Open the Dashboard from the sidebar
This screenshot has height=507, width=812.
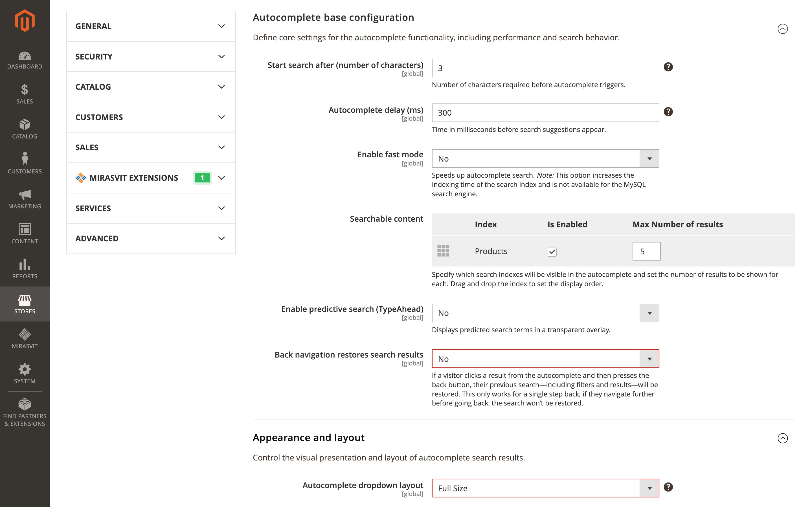[x=25, y=60]
